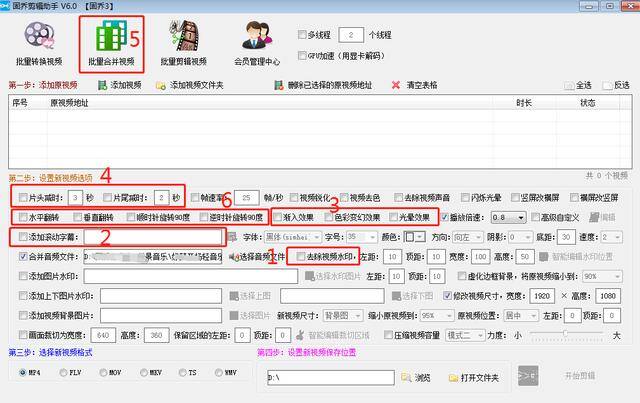The image size is (640, 403).
Task: Open 速度 speed dropdown
Action: click(x=611, y=237)
